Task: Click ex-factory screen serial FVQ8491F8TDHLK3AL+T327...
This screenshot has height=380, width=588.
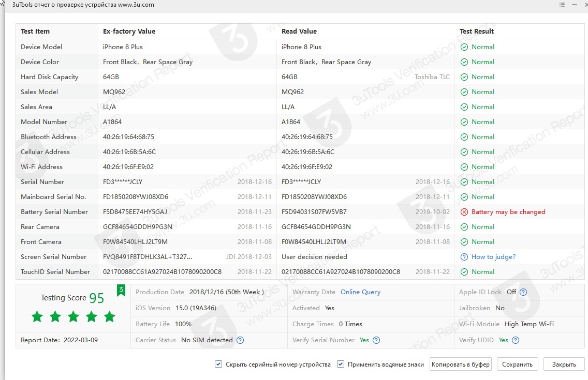Action: tap(148, 257)
